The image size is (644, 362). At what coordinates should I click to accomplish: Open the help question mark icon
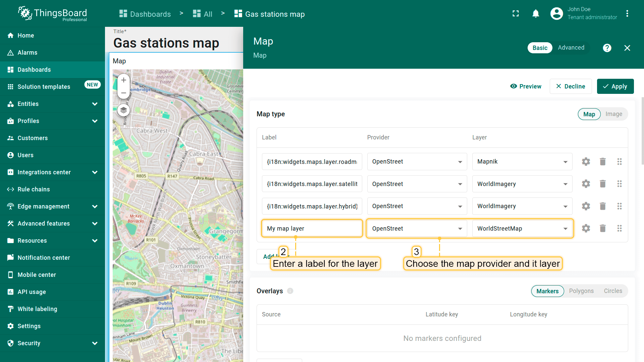point(607,48)
